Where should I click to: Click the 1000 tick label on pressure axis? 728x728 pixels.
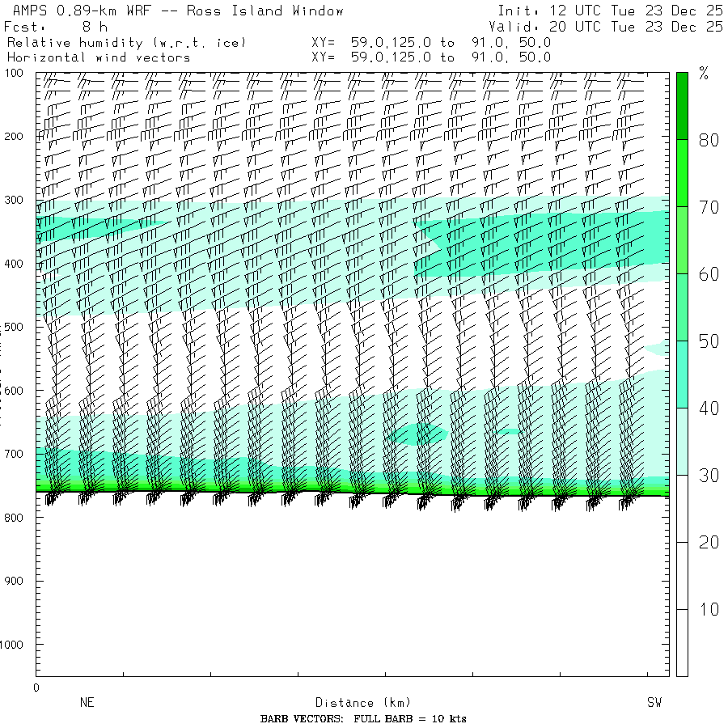pos(15,645)
